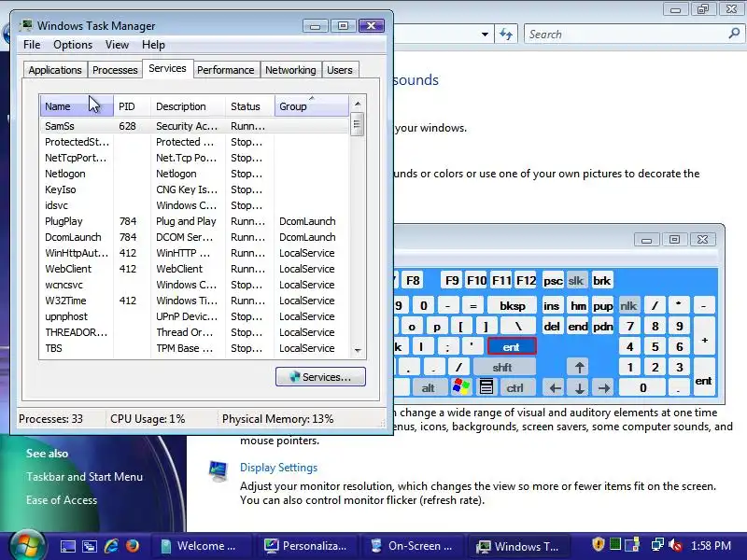Tap the right arrow key on On-Screen Keyboard
Image resolution: width=747 pixels, height=560 pixels.
point(604,387)
